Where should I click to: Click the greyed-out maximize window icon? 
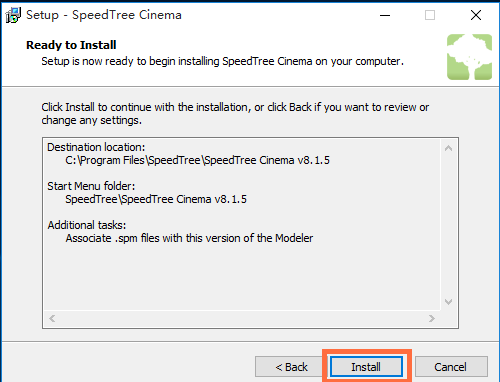430,15
